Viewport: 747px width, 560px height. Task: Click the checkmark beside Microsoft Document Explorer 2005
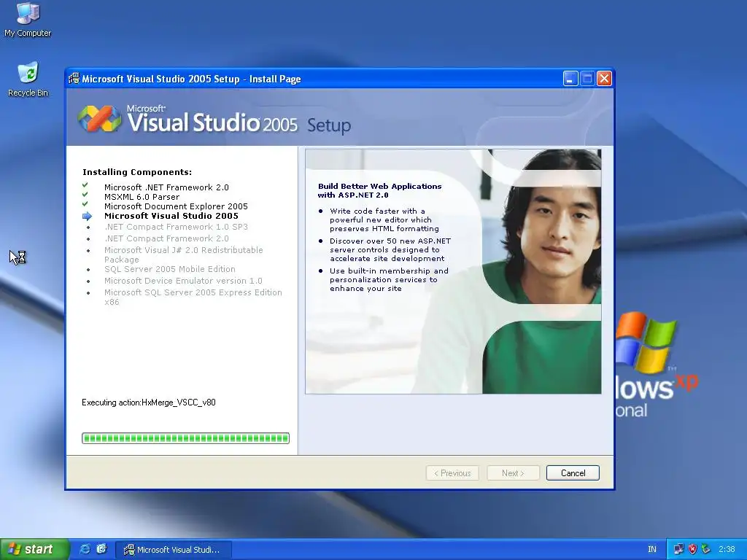click(x=85, y=204)
